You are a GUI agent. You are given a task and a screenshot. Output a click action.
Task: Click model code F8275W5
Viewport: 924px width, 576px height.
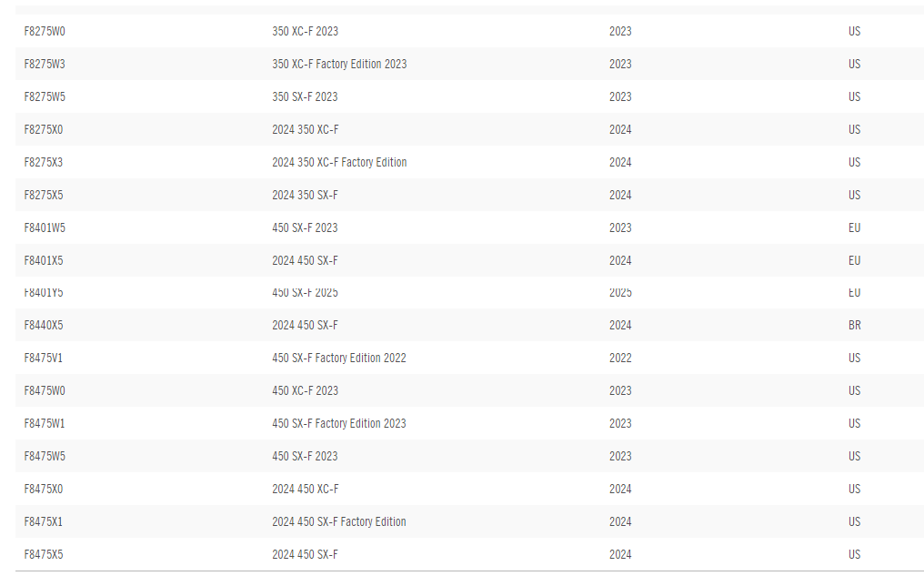pos(45,96)
